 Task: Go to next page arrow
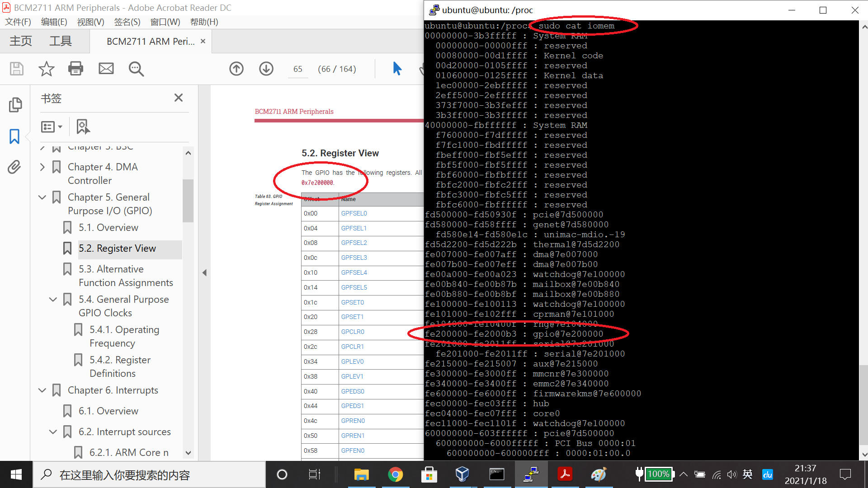point(266,69)
